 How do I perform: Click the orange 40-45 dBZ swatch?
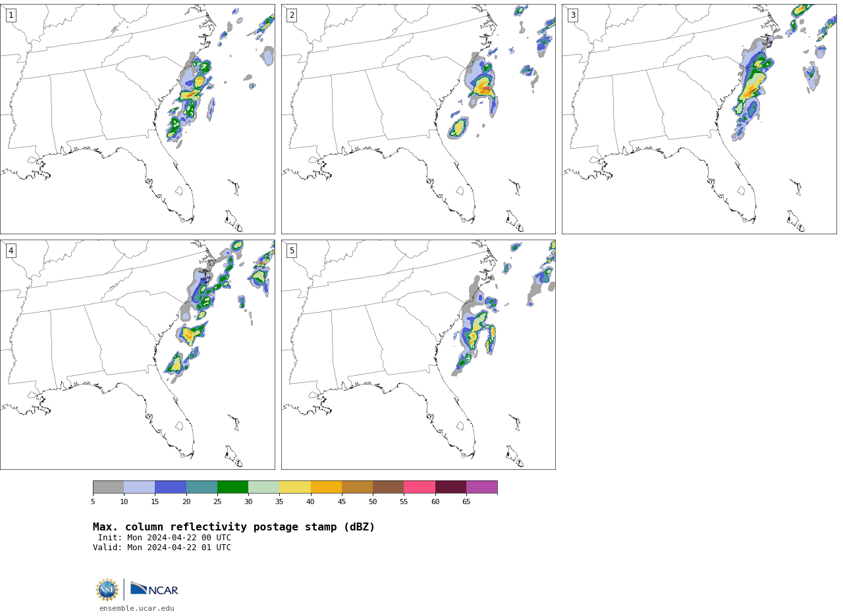pos(326,487)
